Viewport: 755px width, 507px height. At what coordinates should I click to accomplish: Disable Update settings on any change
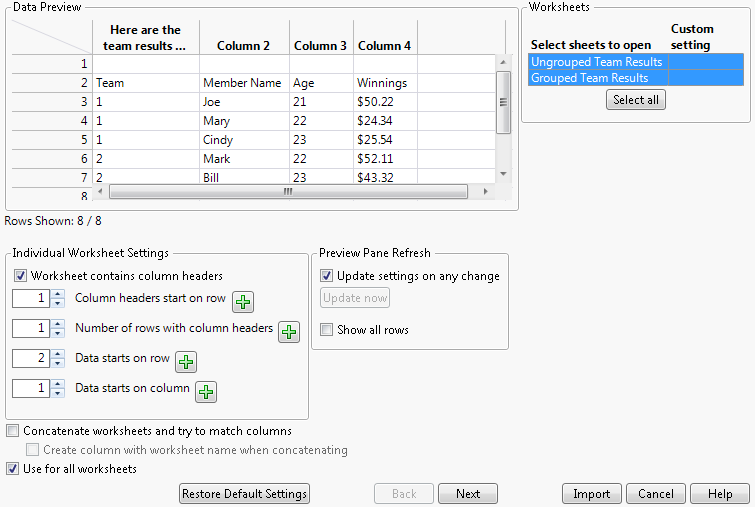coord(327,276)
